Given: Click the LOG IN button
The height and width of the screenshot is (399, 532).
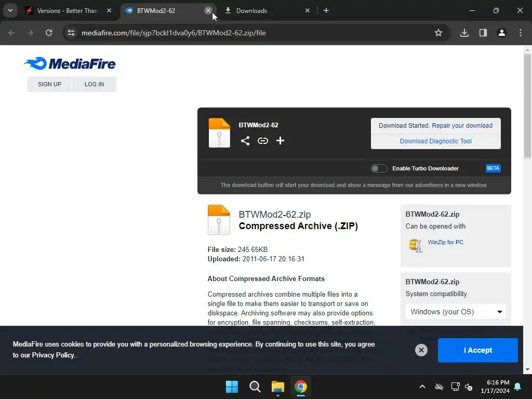Looking at the screenshot, I should click(95, 84).
